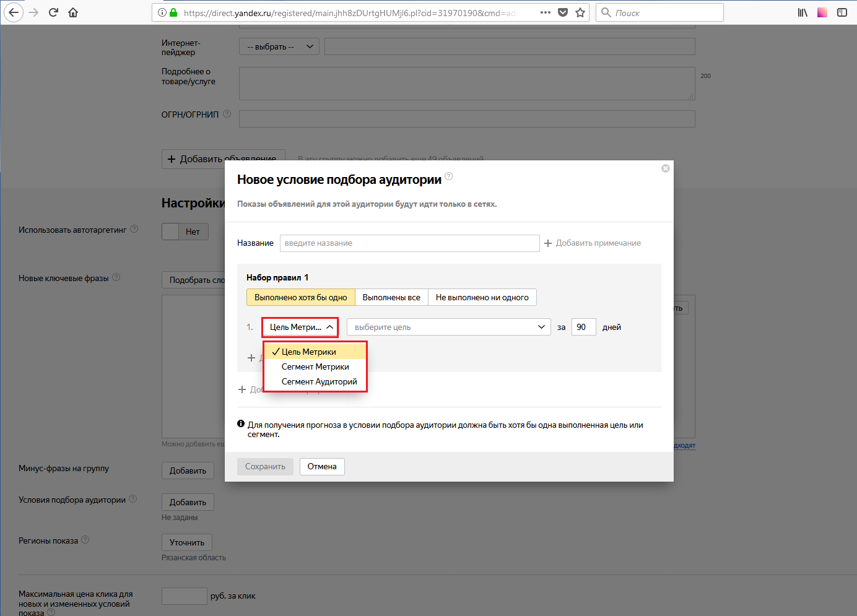Image resolution: width=857 pixels, height=616 pixels.
Task: Open help icon beside ОГРН/ОГРНИП
Action: tap(227, 114)
